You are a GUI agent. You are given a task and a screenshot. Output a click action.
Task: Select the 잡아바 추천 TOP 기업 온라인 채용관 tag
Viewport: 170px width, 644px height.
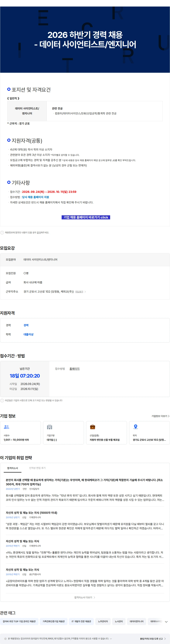(19, 621)
